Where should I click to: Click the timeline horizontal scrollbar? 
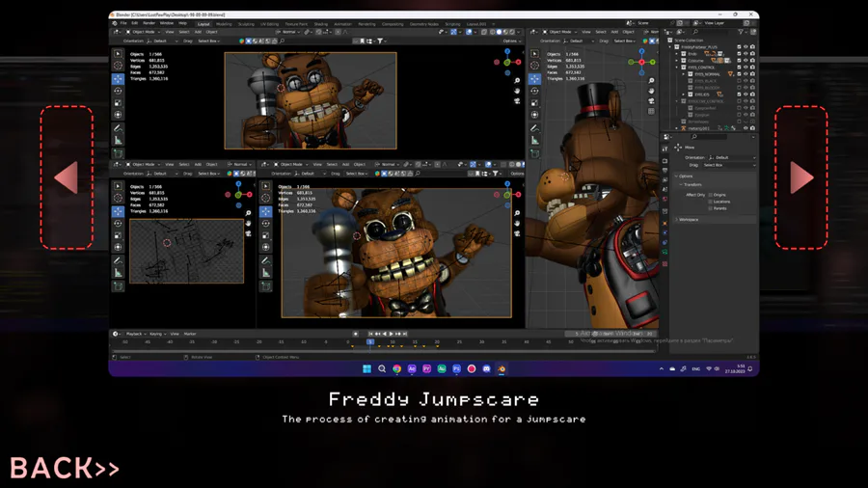[x=384, y=351]
